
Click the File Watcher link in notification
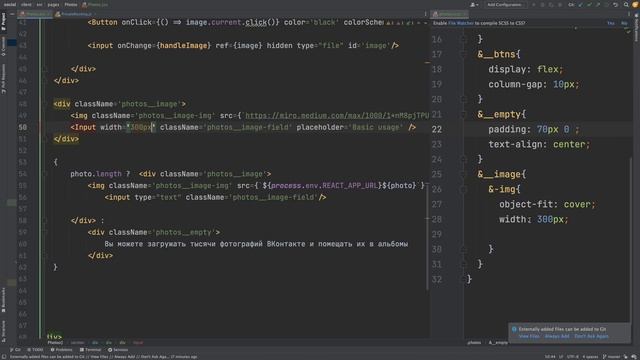coord(461,23)
